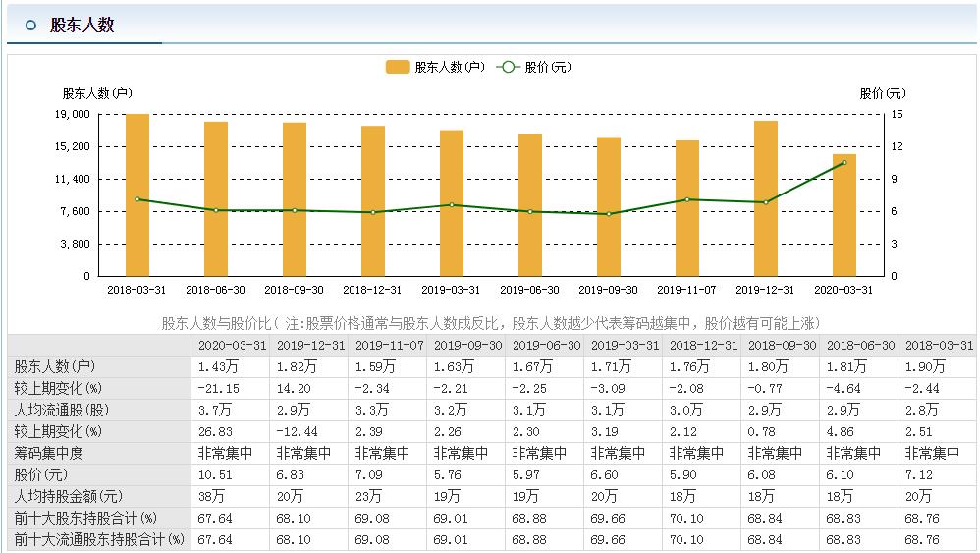Click the 人均流通股(股) row label
Screen dimensions: 980x553
[x=61, y=410]
